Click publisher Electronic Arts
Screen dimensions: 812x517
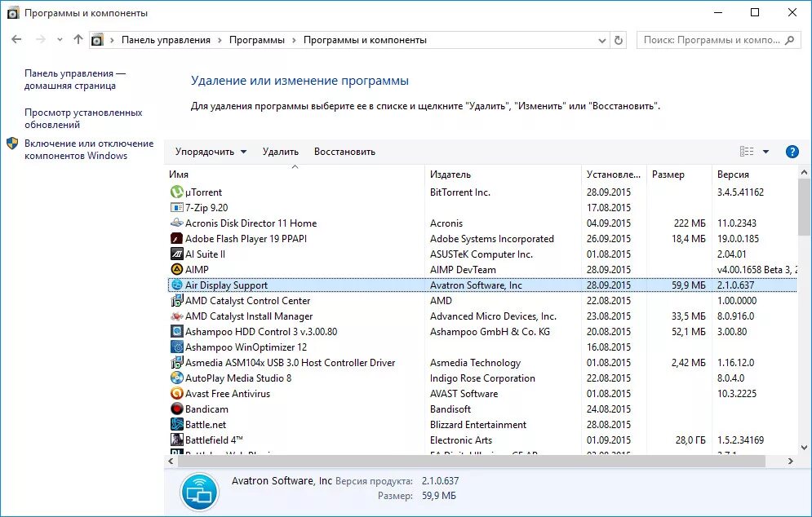point(461,440)
